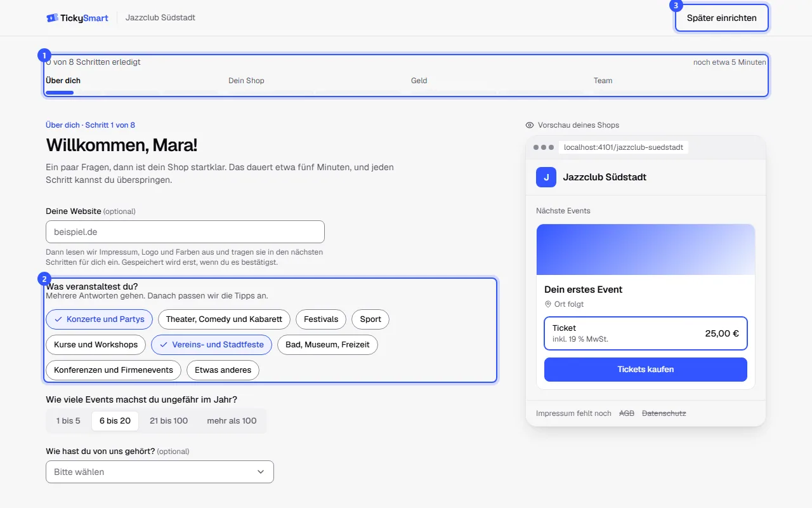Screen dimensions: 812x508
Task: Open the Geld step
Action: (x=419, y=81)
